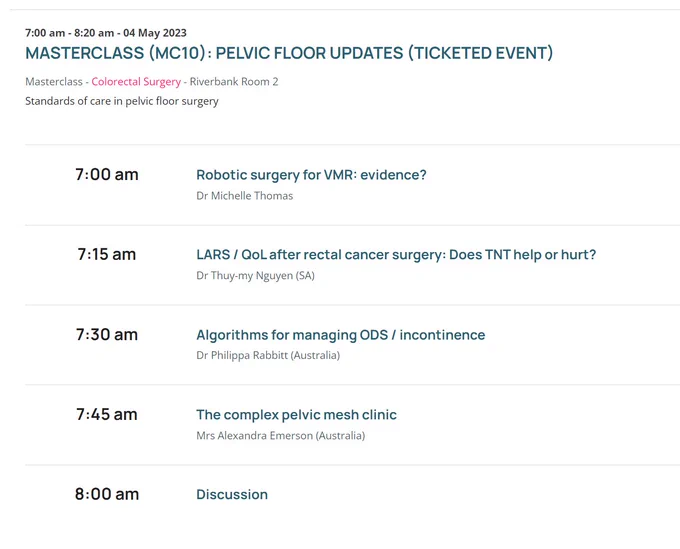Click the 'Standards of care in pelvic floor surgery' description

point(122,101)
